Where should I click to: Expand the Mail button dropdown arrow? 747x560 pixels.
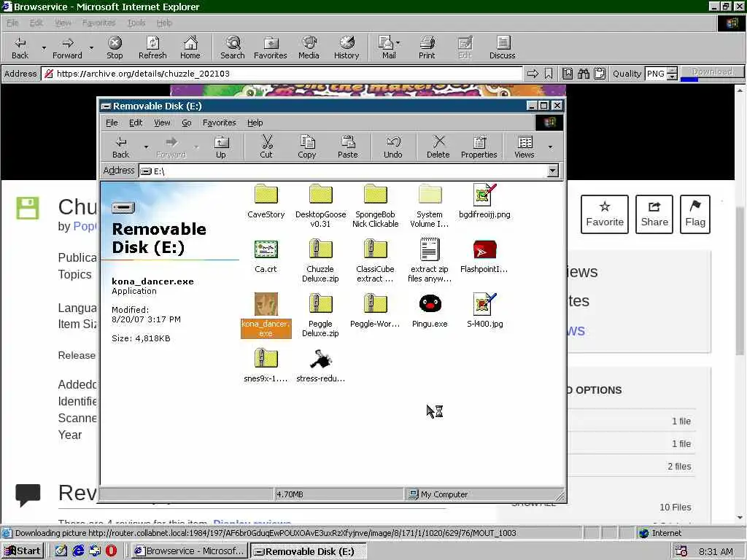[x=398, y=43]
